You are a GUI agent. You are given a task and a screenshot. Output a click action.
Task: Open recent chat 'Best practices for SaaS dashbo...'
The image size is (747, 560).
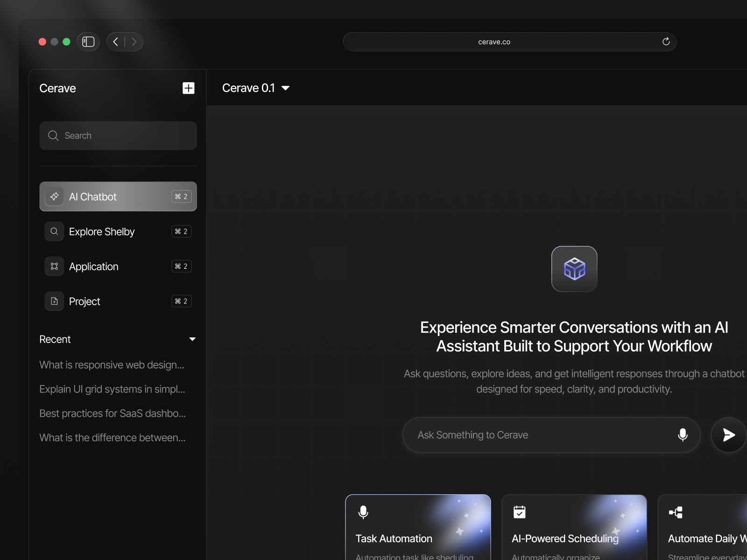(x=113, y=413)
